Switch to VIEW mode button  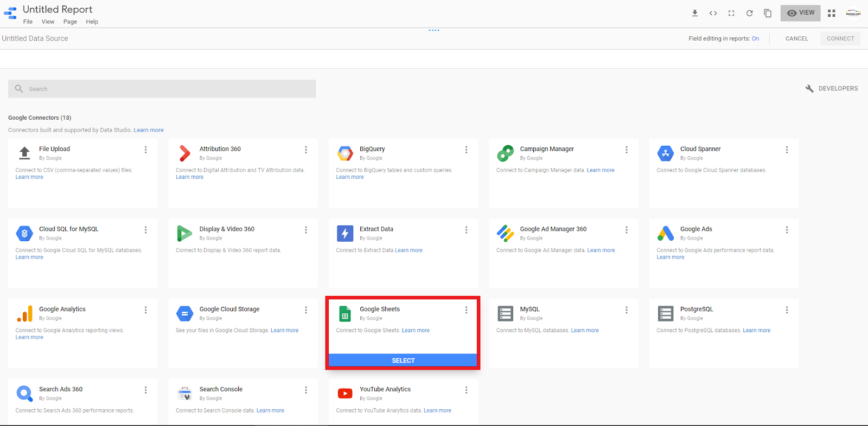(801, 13)
